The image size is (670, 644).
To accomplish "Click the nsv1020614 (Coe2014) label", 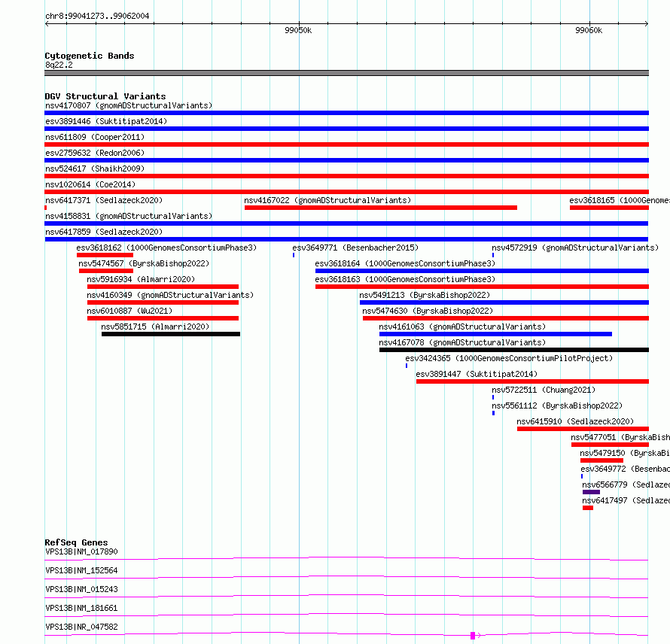I will coord(90,184).
